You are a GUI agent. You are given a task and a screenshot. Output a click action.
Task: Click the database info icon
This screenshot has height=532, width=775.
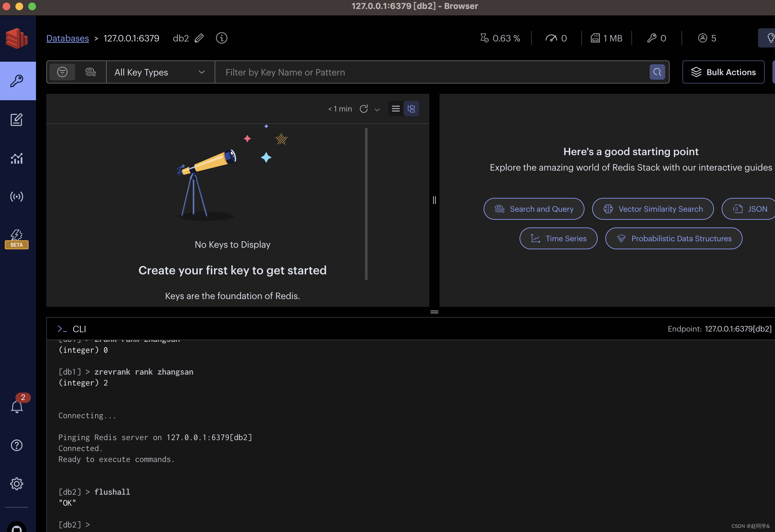(x=221, y=38)
